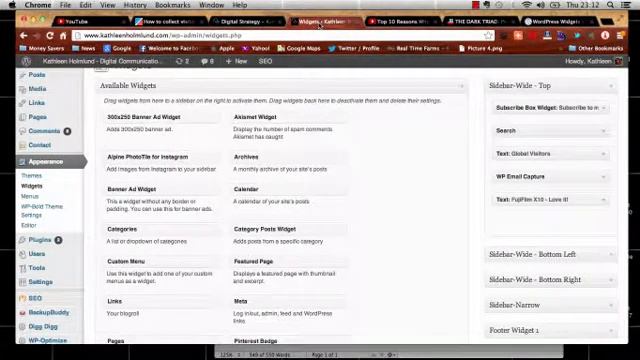
Task: Open Twitter / Profile bookmark
Action: [x=353, y=48]
